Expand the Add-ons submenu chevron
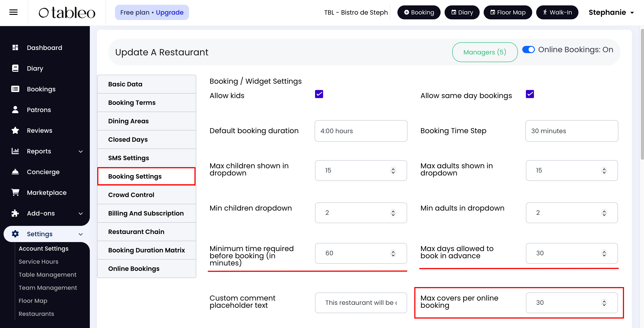 point(80,213)
